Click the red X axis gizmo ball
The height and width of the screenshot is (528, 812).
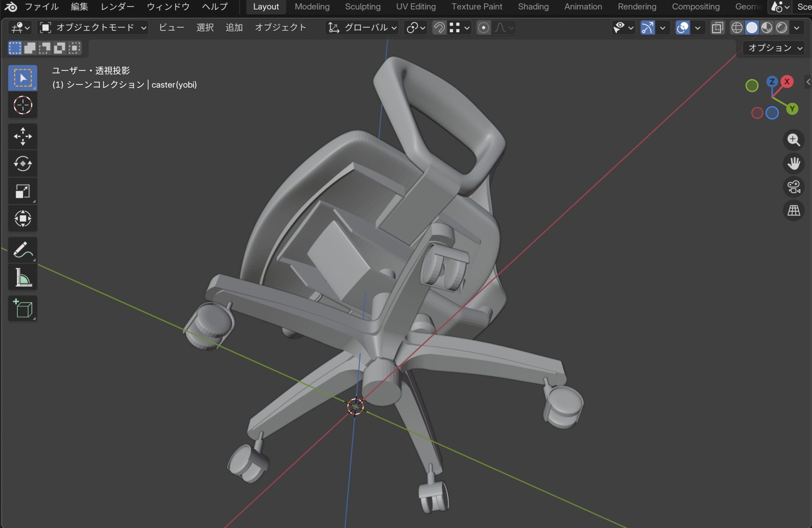[x=787, y=82]
